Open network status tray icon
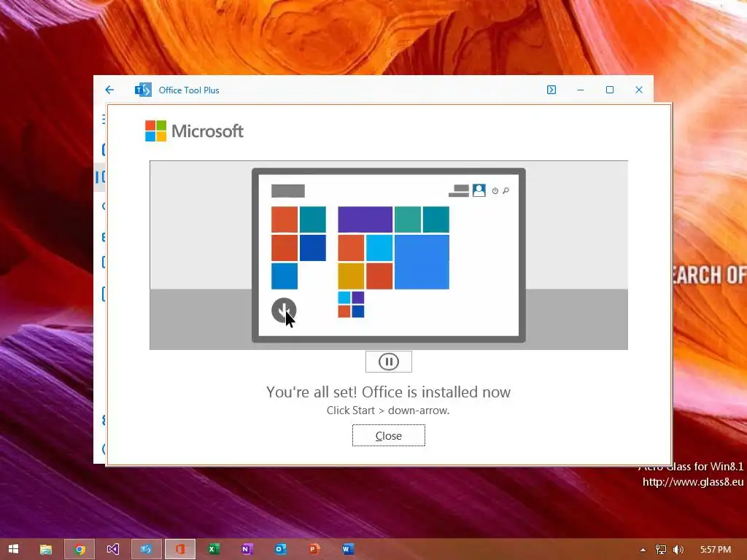 click(x=661, y=550)
